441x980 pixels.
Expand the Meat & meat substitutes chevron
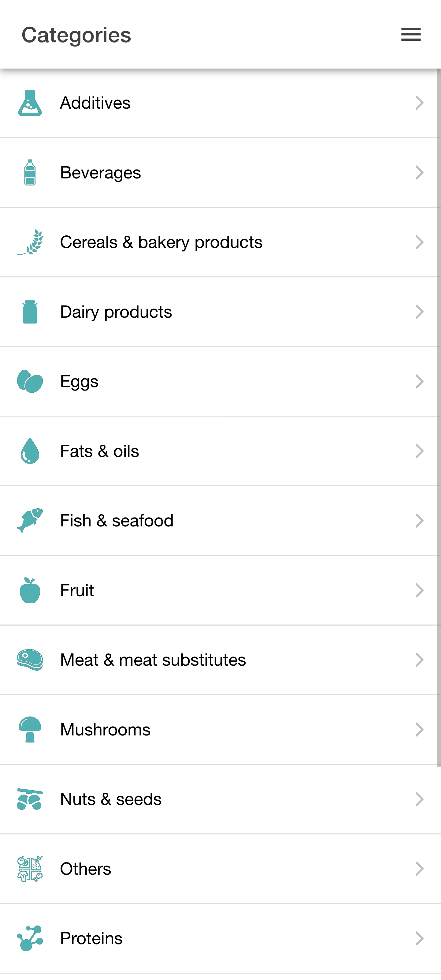click(x=419, y=660)
